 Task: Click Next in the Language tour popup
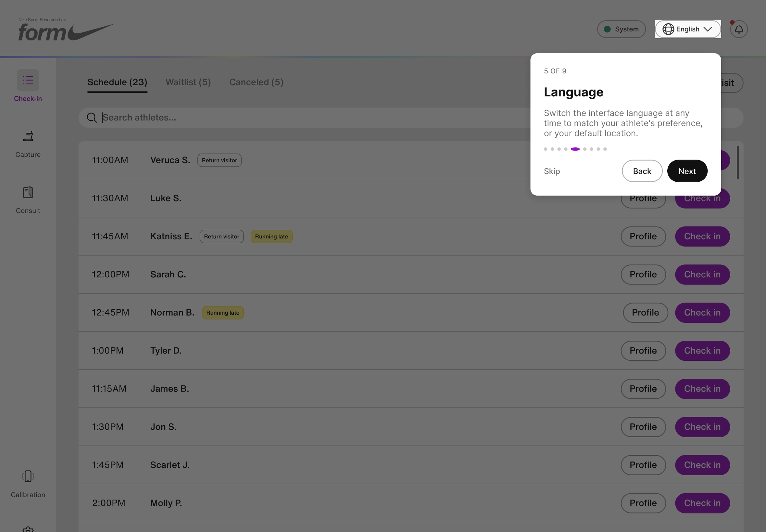coord(687,171)
